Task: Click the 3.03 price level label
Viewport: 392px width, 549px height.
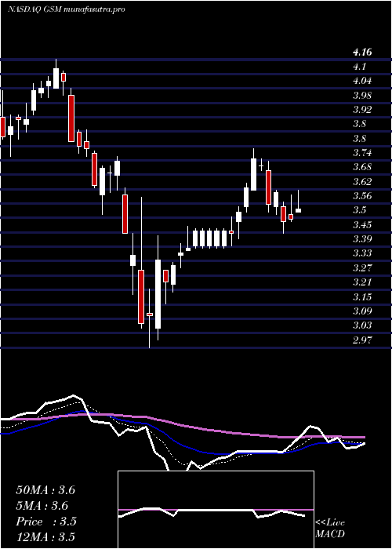Action: (362, 325)
